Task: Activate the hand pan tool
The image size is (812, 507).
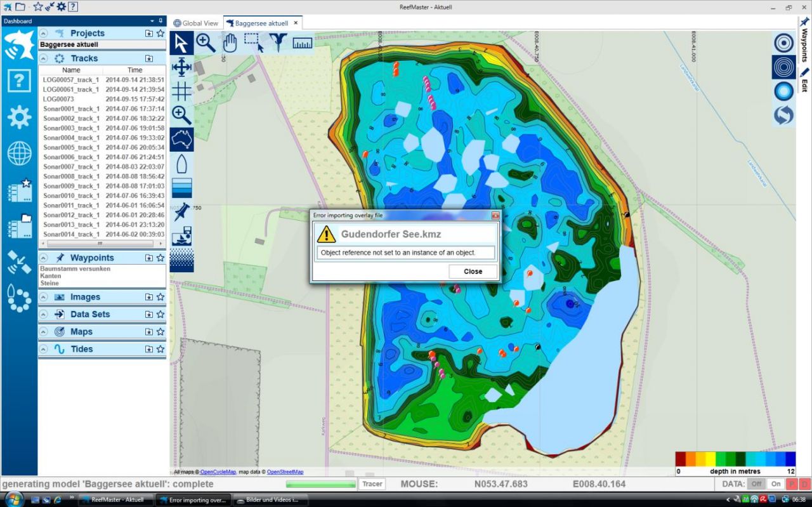Action: point(230,43)
